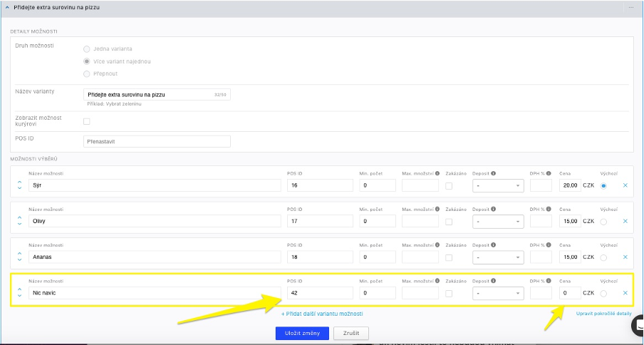644x345 pixels.
Task: Click Přidat další variantu možnosti link
Action: pos(322,314)
